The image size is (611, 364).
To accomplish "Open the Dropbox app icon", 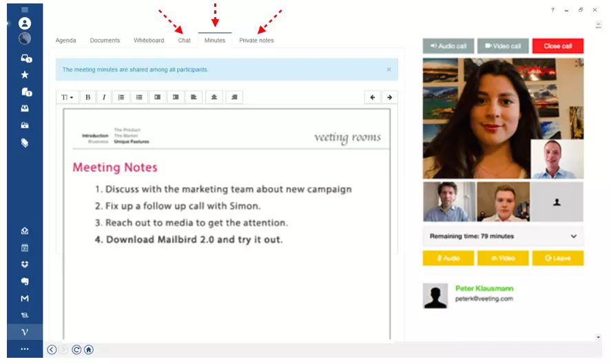I will pyautogui.click(x=25, y=264).
